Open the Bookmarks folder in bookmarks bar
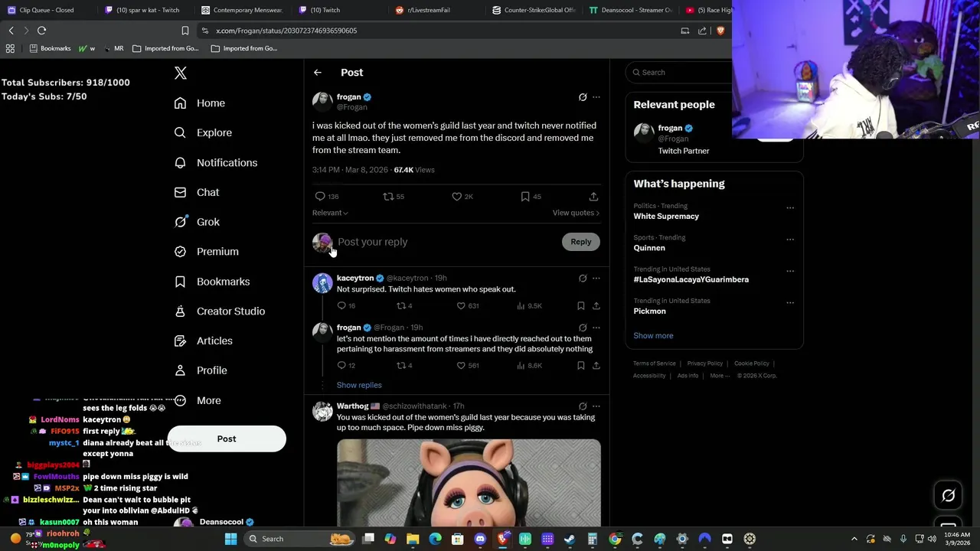Image resolution: width=980 pixels, height=551 pixels. click(51, 48)
